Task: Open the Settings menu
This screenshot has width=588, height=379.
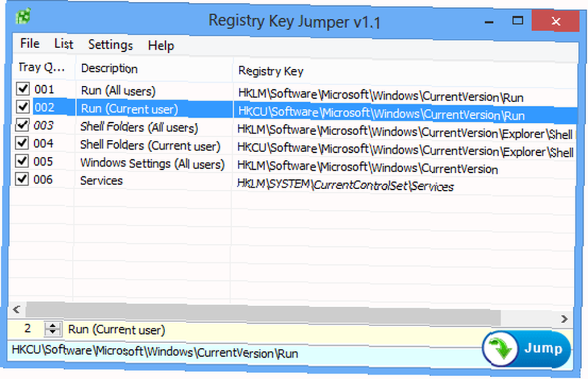Action: click(111, 45)
